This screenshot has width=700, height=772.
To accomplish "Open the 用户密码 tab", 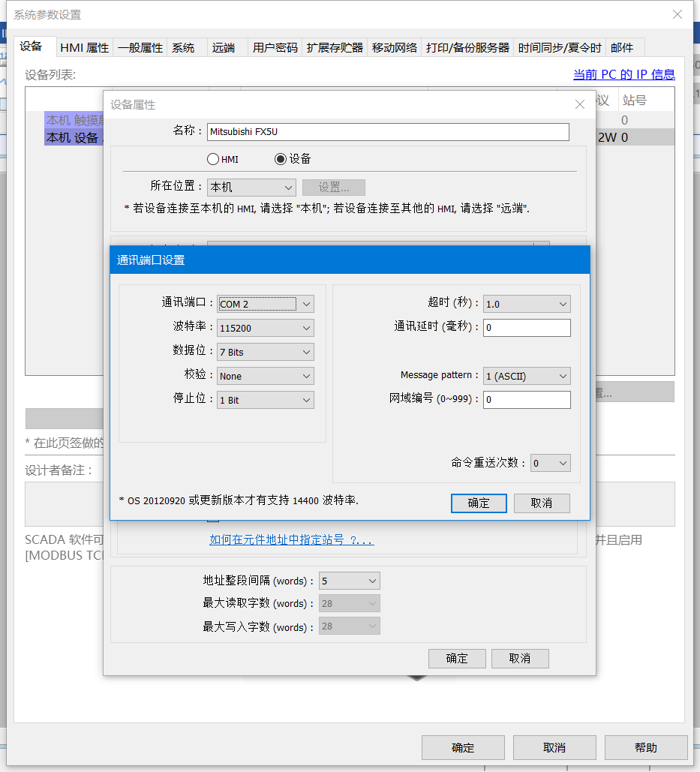I will point(275,47).
